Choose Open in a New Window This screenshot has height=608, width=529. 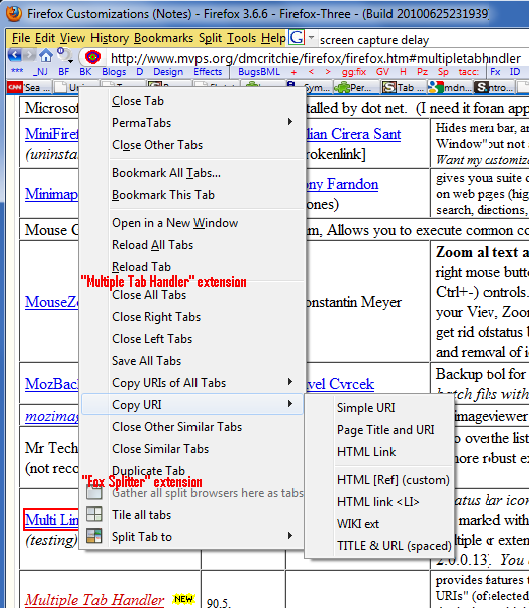[x=192, y=223]
